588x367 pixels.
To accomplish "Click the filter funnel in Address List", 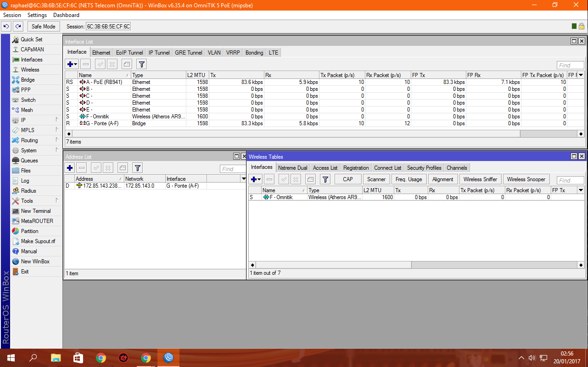I will [x=138, y=168].
